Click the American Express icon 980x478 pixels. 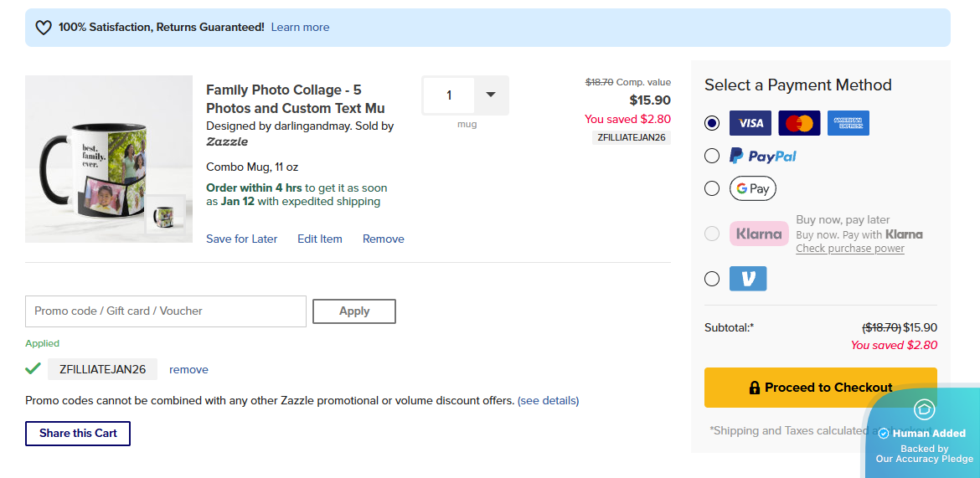pyautogui.click(x=848, y=123)
